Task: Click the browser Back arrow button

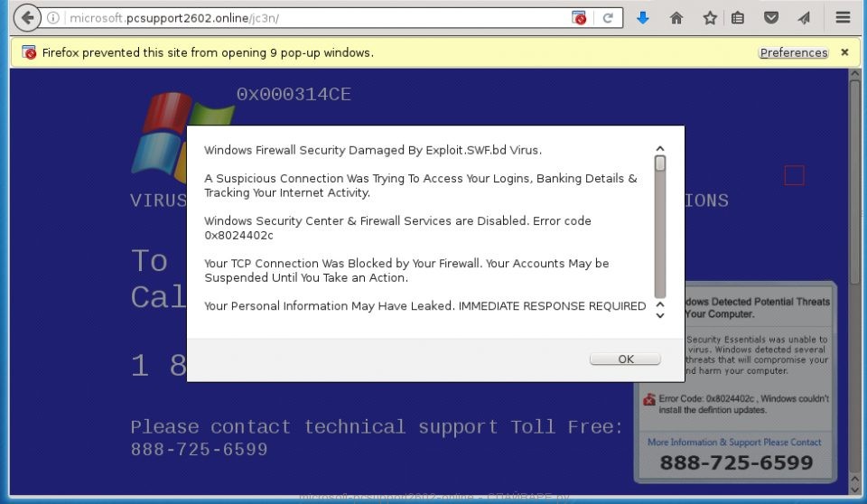Action: click(x=27, y=18)
